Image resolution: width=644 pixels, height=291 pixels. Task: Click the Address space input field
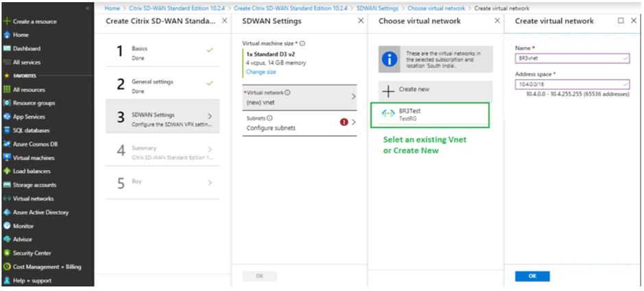click(572, 84)
